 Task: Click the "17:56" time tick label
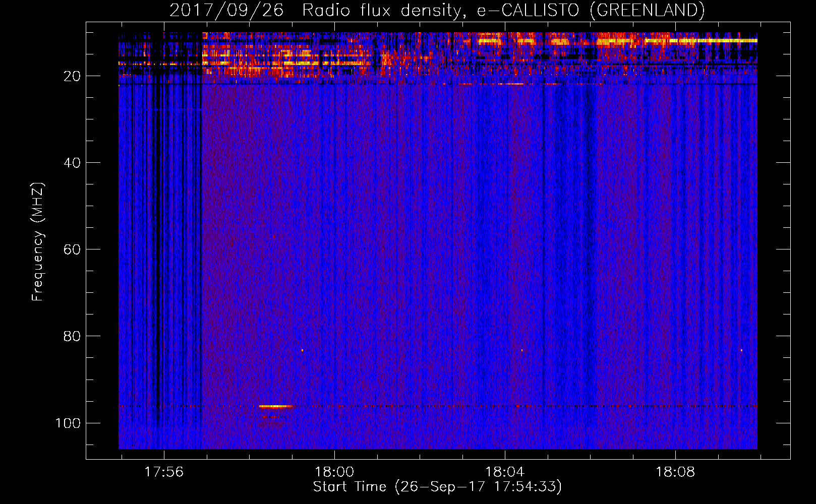click(164, 472)
